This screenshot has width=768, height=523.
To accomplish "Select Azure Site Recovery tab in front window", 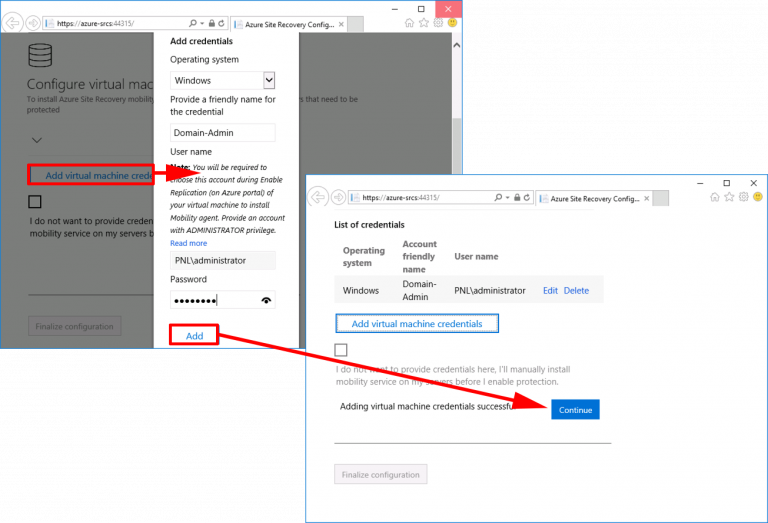I will click(594, 199).
